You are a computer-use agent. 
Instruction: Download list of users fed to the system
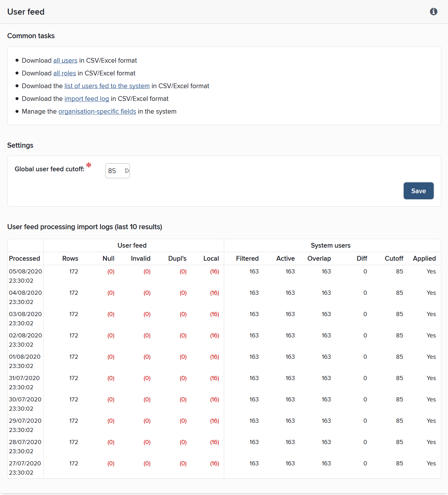click(x=107, y=86)
